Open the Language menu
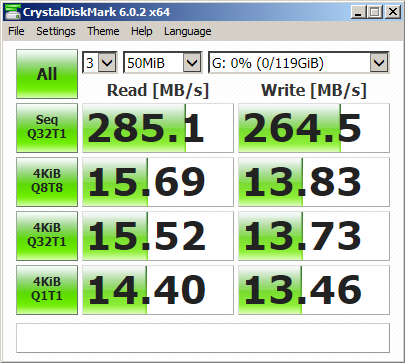 pyautogui.click(x=187, y=31)
